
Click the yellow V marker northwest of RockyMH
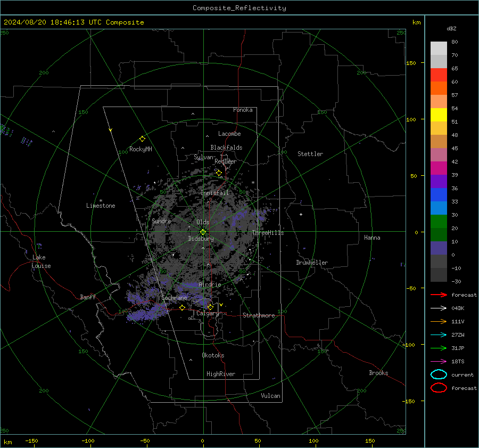click(x=111, y=130)
